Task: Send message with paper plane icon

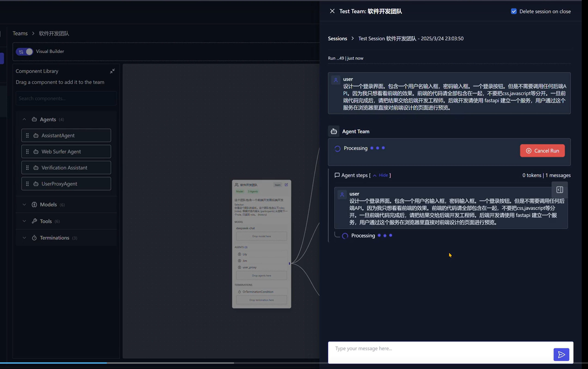Action: [561, 354]
